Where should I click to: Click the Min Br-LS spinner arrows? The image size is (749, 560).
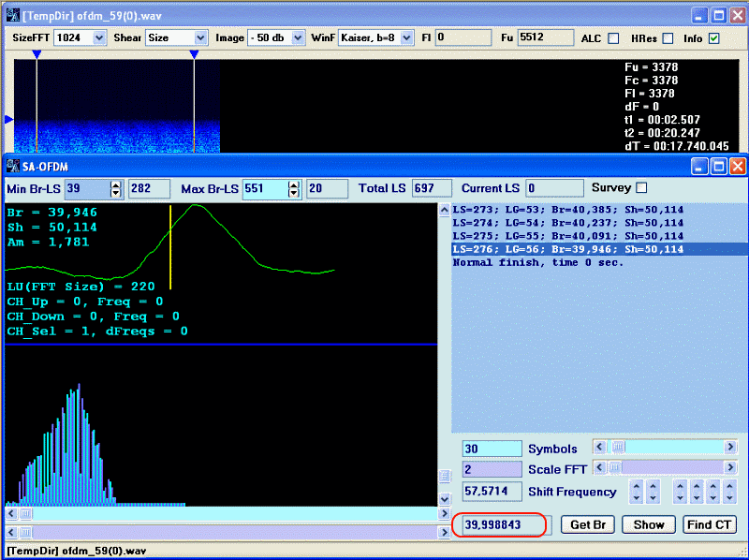click(x=115, y=188)
